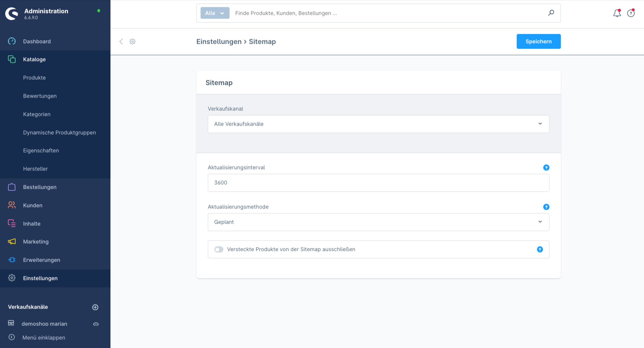Go back with the left arrow

(x=121, y=41)
